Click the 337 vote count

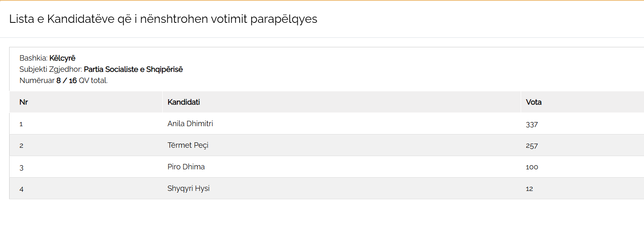pos(531,124)
